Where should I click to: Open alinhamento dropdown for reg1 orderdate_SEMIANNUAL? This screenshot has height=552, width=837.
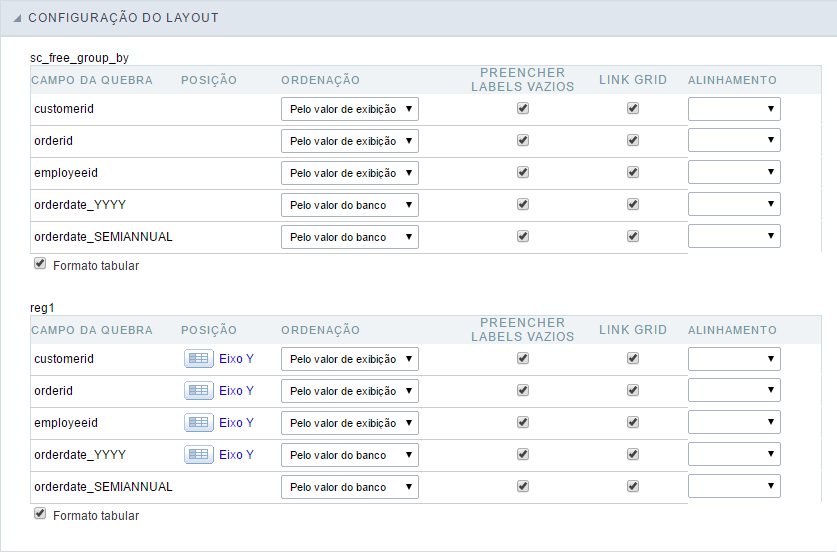[x=734, y=486]
